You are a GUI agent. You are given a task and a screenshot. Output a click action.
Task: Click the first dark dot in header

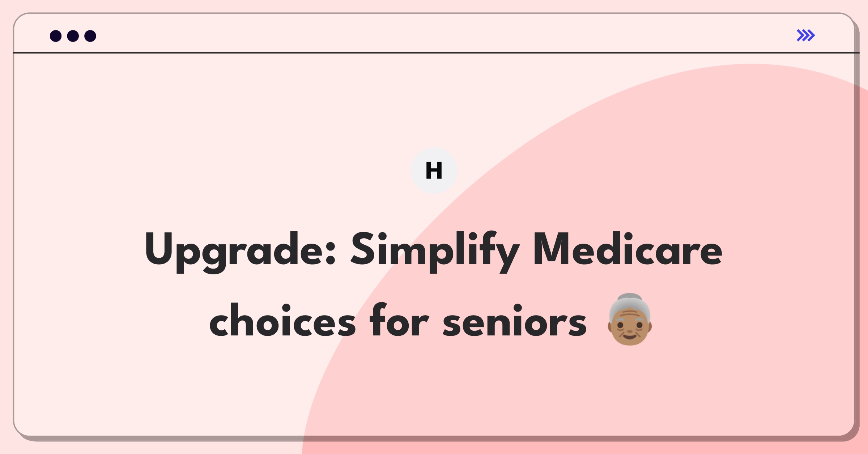point(56,36)
